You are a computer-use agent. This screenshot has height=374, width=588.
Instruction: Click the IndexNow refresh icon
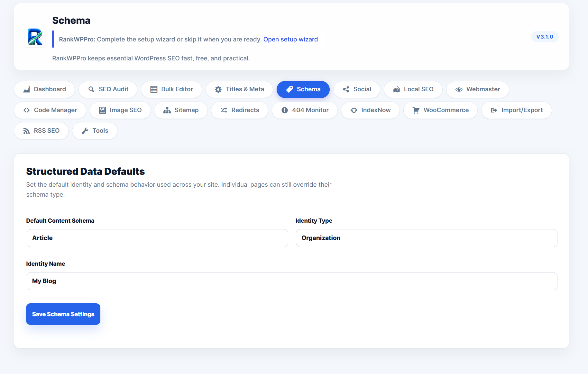[354, 110]
